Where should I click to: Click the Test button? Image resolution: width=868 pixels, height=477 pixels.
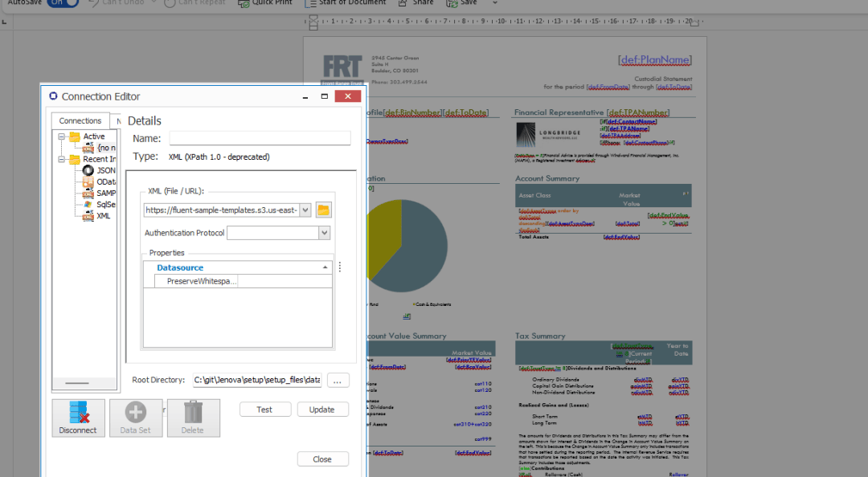264,410
